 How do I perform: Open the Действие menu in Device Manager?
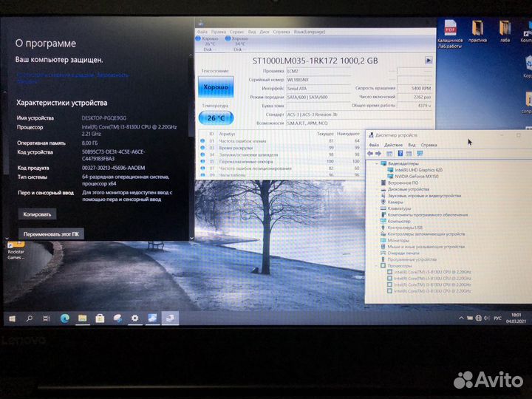pos(393,145)
